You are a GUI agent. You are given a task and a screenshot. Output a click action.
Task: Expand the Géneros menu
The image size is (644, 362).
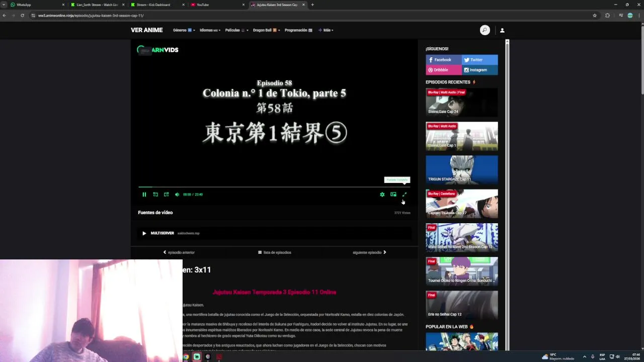[184, 30]
